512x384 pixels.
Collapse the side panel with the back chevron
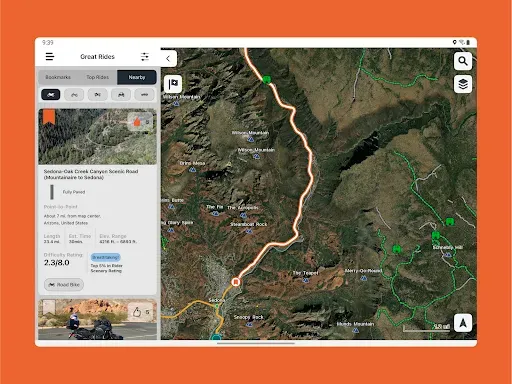(168, 59)
